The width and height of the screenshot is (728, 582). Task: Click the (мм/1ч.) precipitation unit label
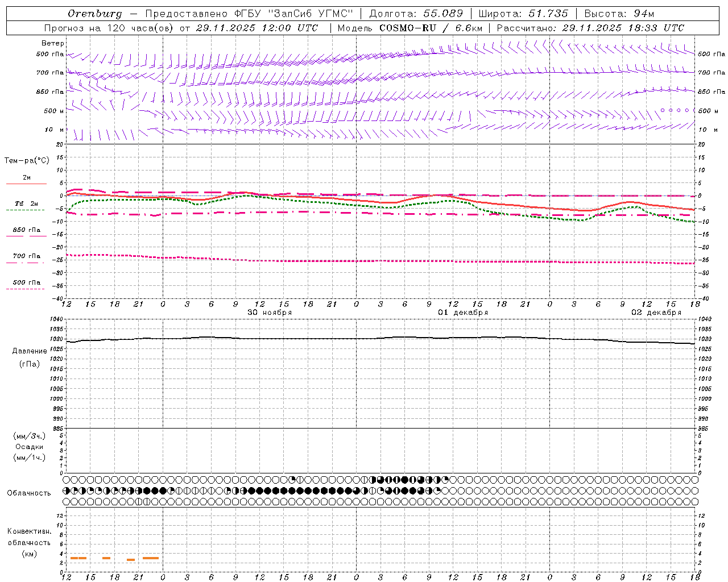click(x=30, y=458)
